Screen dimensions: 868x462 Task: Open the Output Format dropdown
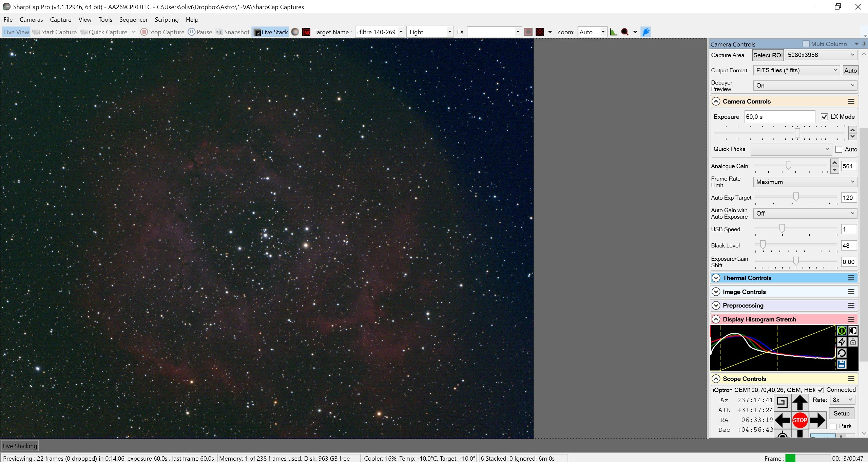[x=796, y=70]
